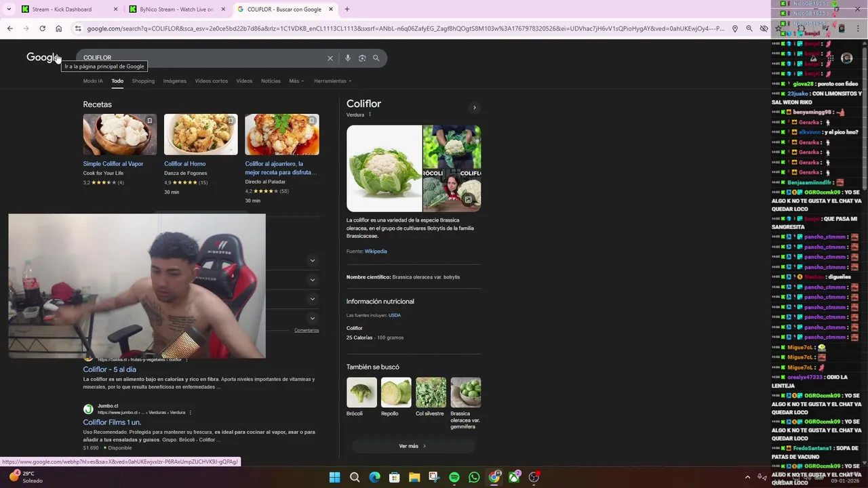This screenshot has height=488, width=868.
Task: Click the Google logo to go home
Action: (x=43, y=58)
